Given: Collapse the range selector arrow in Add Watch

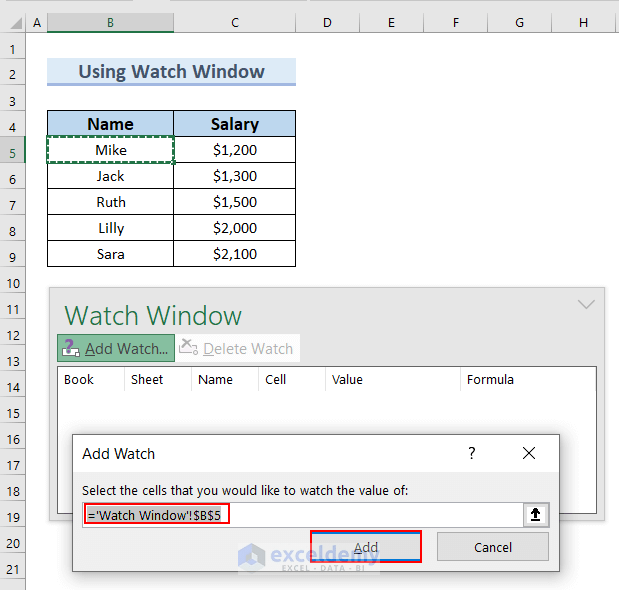Looking at the screenshot, I should [x=535, y=515].
